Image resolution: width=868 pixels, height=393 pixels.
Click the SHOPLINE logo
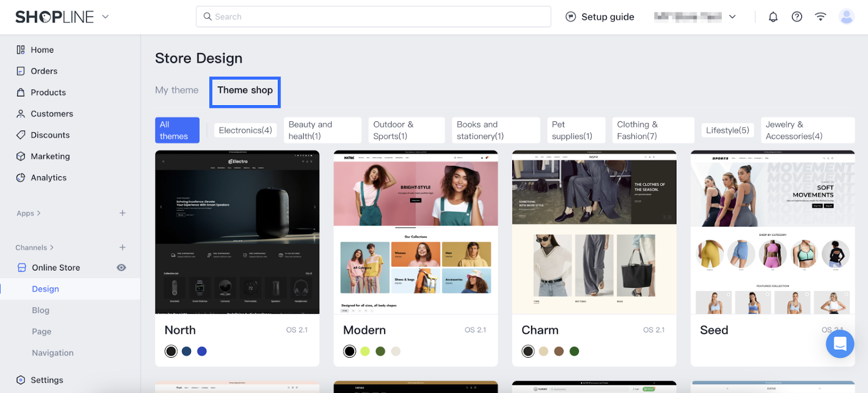click(54, 17)
